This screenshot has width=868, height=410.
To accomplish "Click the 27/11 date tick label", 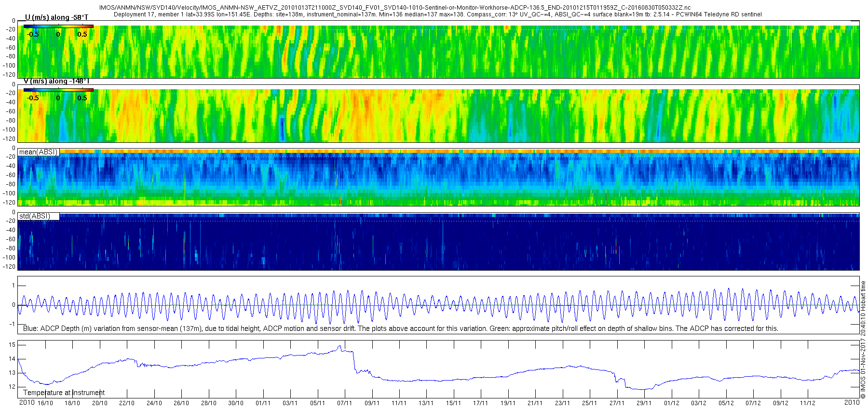I will coord(617,403).
